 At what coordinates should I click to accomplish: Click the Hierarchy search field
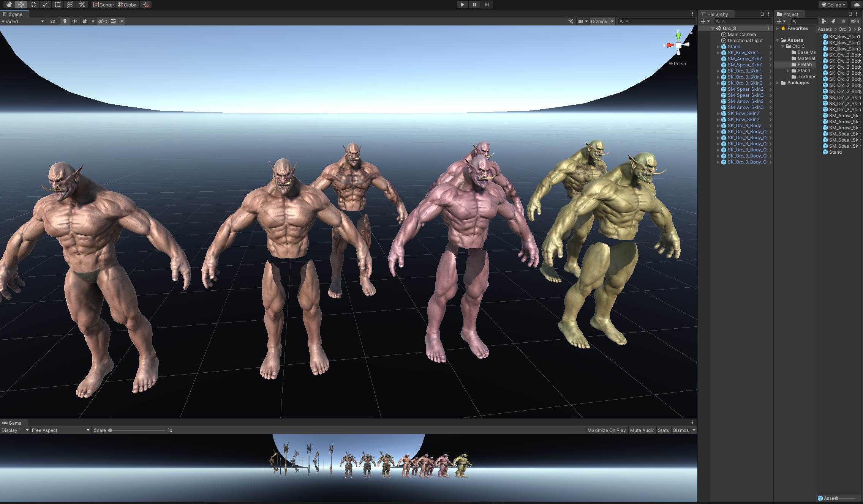click(x=743, y=21)
